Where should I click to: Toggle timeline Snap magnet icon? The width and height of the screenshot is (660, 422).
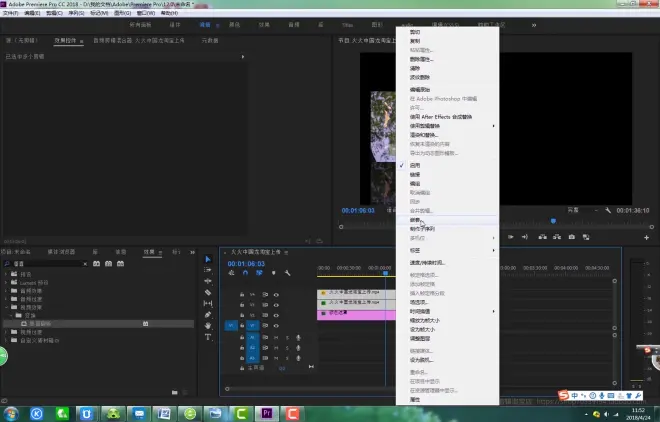click(245, 273)
